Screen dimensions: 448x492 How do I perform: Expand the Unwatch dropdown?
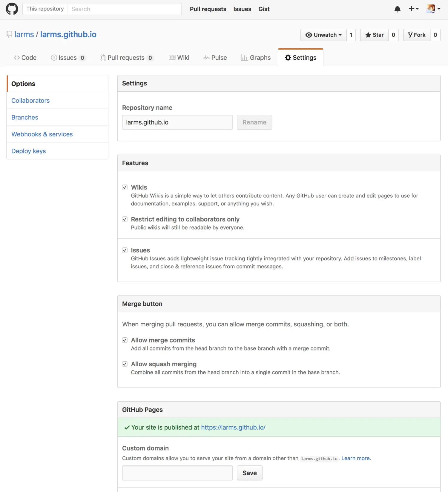point(323,35)
